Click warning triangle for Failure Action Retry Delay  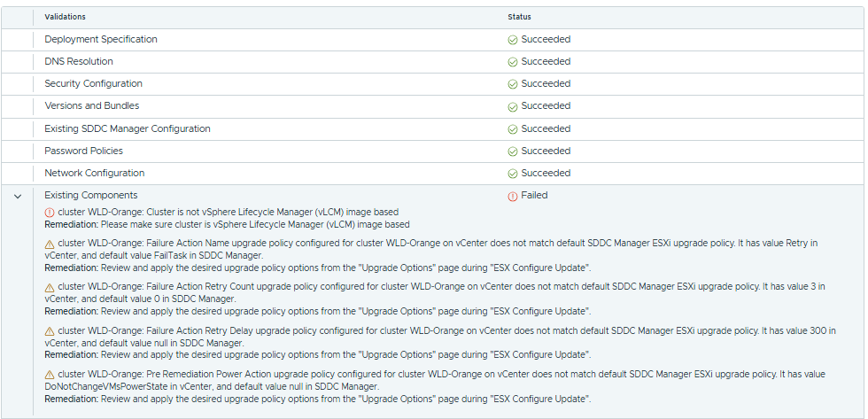point(50,331)
